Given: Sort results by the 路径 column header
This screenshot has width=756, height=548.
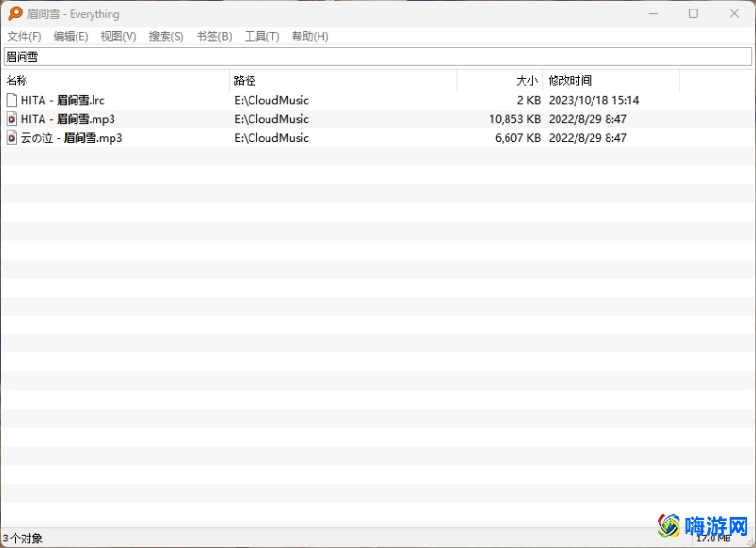Looking at the screenshot, I should (x=343, y=80).
